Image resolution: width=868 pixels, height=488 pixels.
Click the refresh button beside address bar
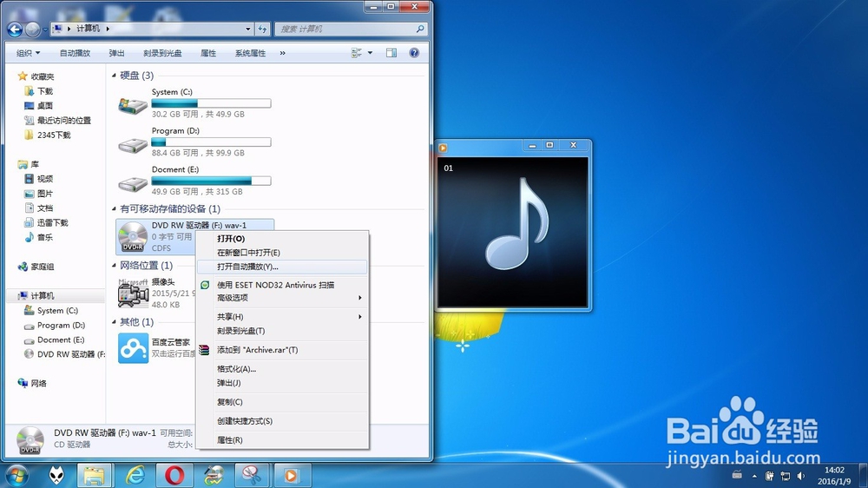262,29
